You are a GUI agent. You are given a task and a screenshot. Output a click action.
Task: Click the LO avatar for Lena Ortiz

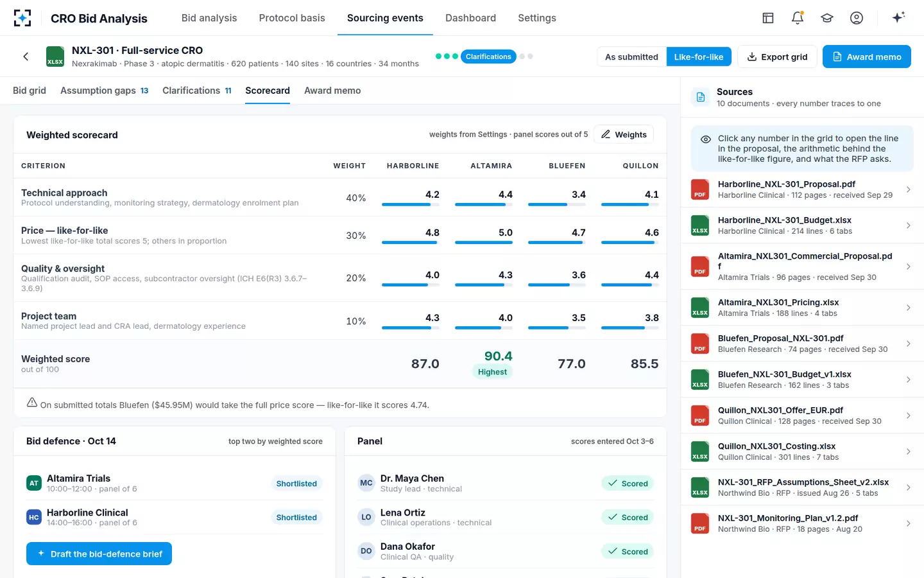point(366,517)
